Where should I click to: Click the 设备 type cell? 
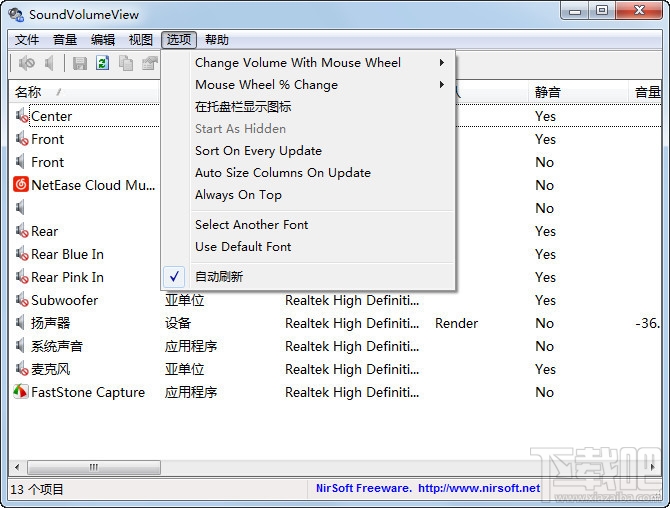[178, 323]
